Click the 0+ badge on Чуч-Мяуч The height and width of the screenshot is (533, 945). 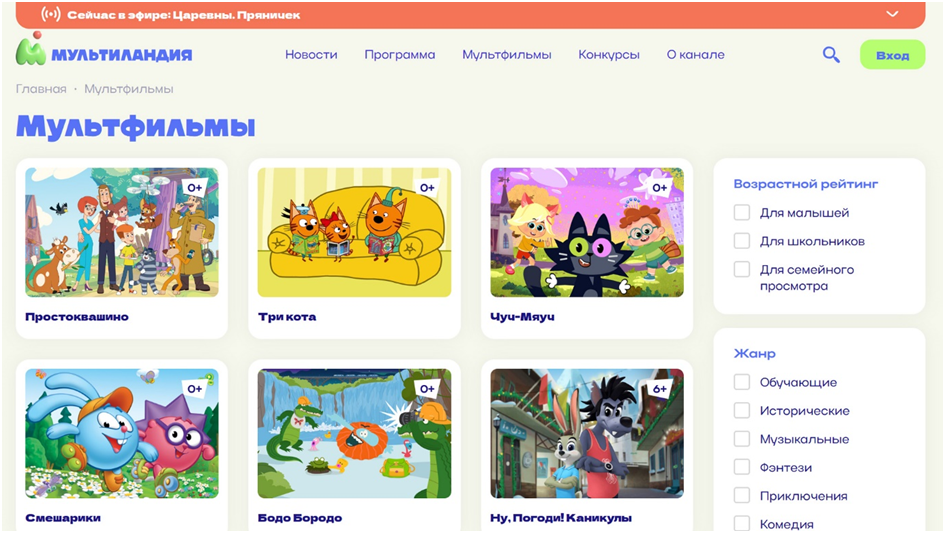click(660, 188)
